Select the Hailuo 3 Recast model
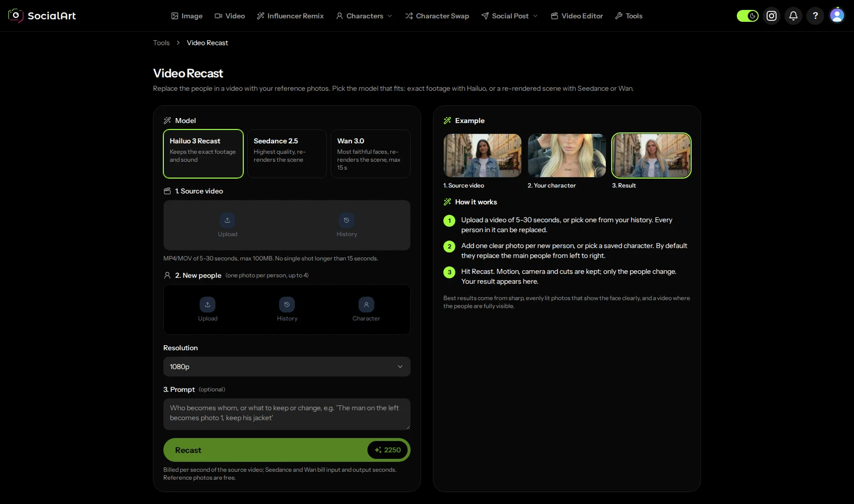The image size is (854, 504). point(203,154)
